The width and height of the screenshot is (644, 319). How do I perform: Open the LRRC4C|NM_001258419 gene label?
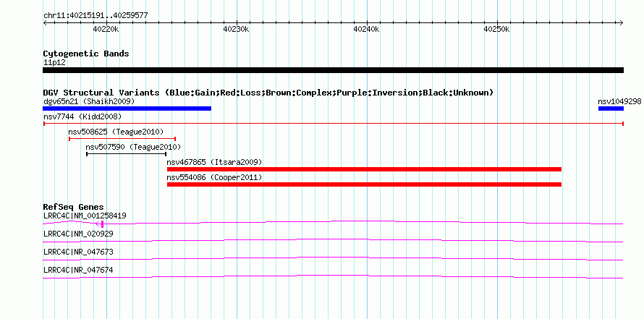click(85, 216)
